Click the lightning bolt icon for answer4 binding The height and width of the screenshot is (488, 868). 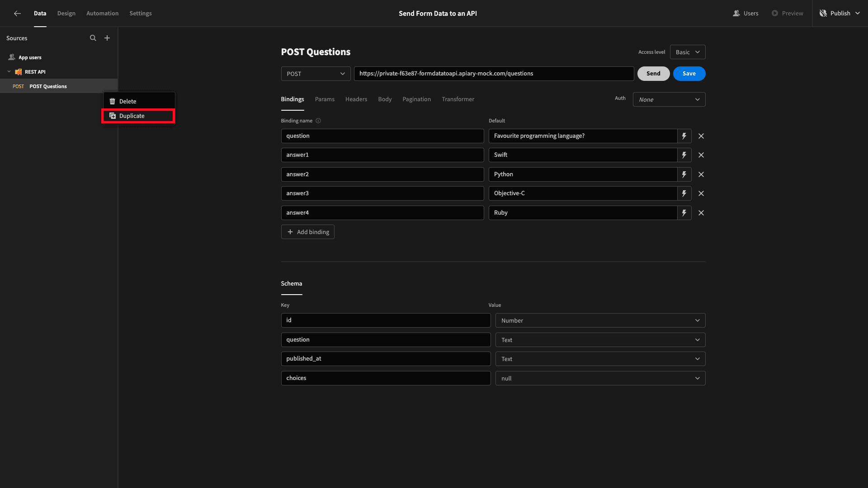point(684,212)
